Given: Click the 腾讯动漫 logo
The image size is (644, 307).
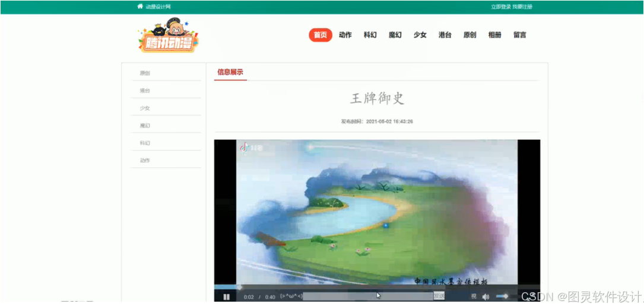Looking at the screenshot, I should point(168,35).
